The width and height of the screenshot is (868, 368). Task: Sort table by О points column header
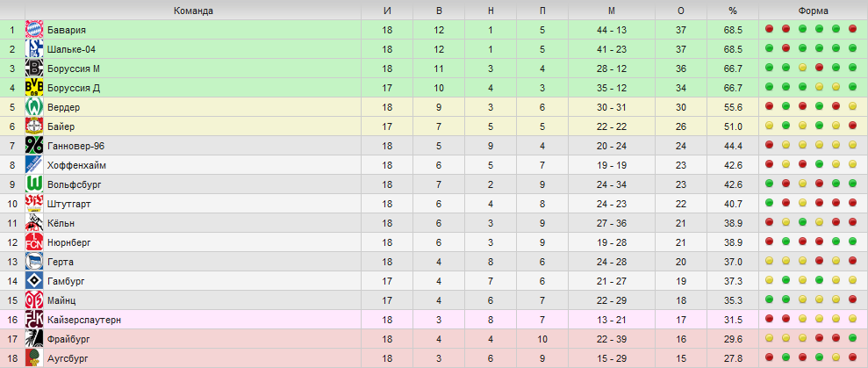point(681,11)
